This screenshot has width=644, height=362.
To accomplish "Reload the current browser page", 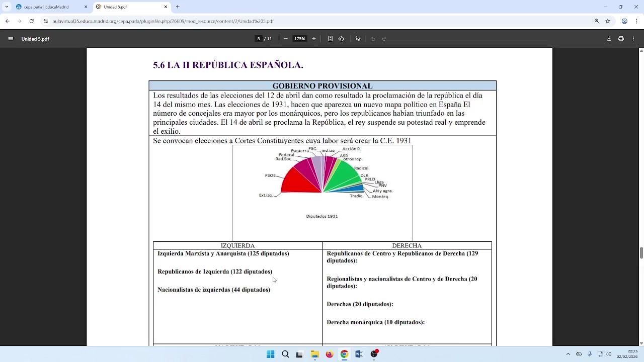I will [x=31, y=21].
